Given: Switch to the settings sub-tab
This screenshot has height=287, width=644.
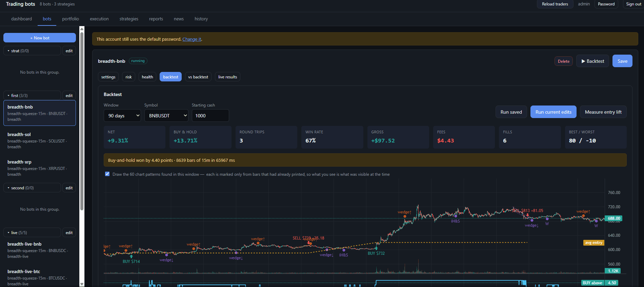Looking at the screenshot, I should click(x=108, y=77).
